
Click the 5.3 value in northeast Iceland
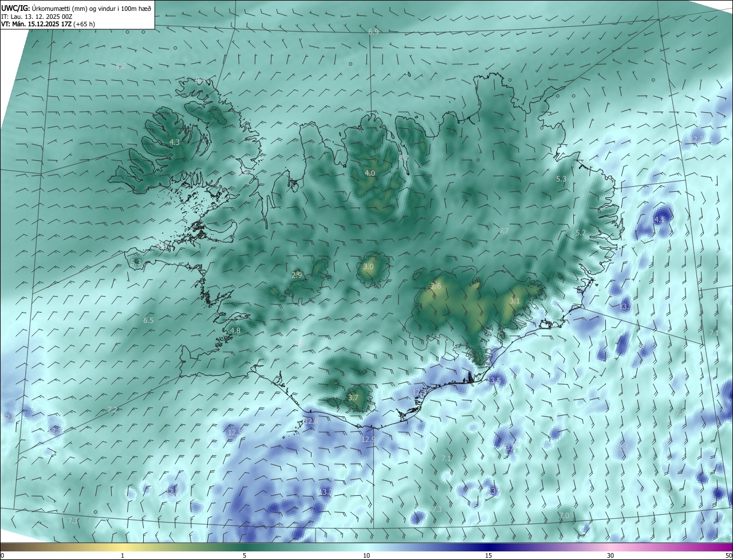[561, 179]
